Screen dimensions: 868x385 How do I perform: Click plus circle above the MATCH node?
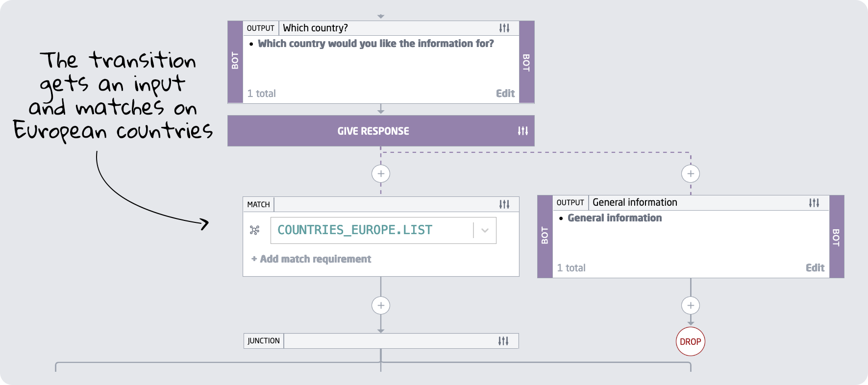click(381, 173)
